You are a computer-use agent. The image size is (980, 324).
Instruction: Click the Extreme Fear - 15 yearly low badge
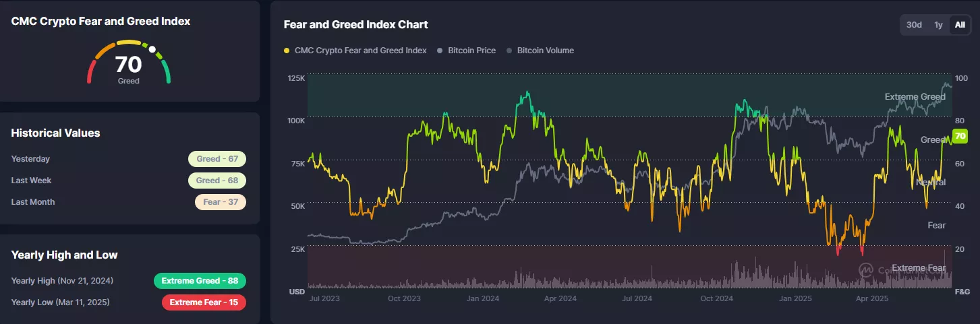(x=204, y=302)
